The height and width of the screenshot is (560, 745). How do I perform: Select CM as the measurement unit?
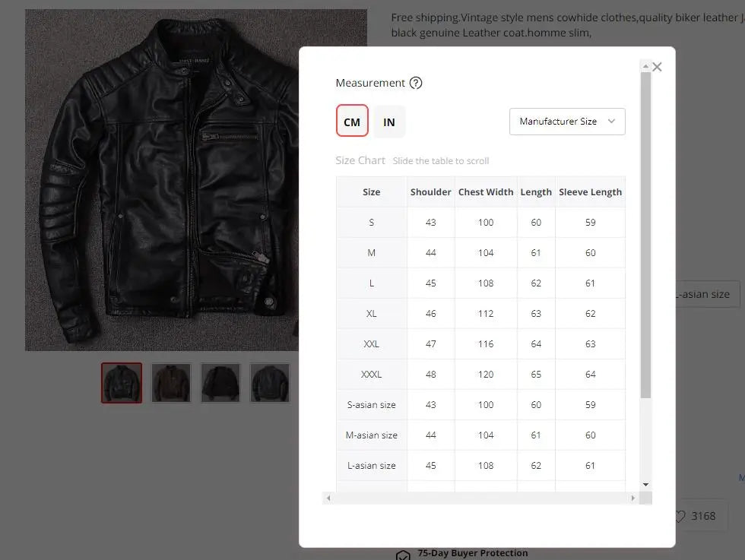pyautogui.click(x=351, y=121)
